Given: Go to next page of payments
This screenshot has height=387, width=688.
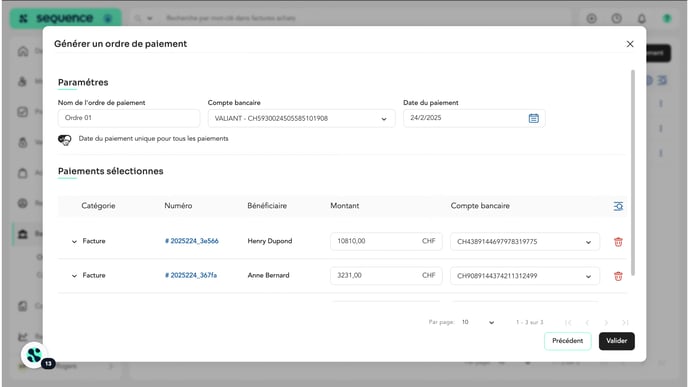Looking at the screenshot, I should click(606, 322).
